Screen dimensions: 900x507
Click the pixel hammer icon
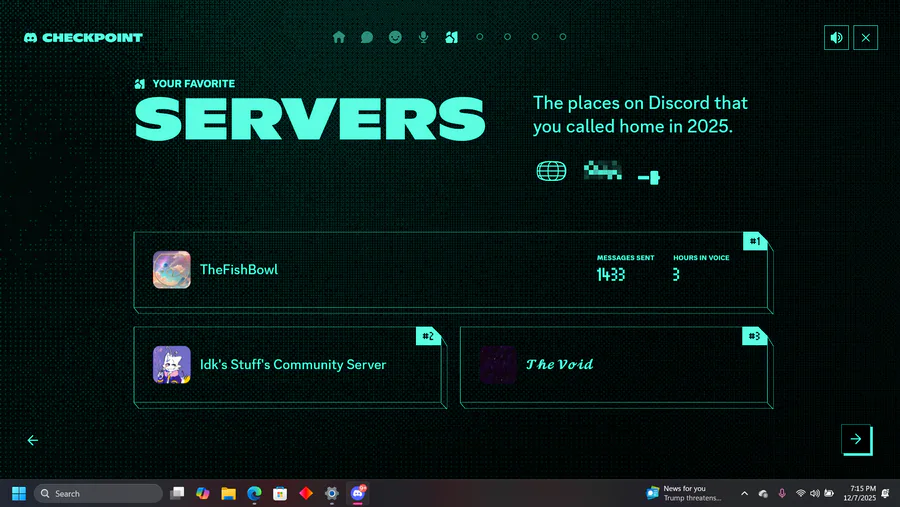point(649,177)
